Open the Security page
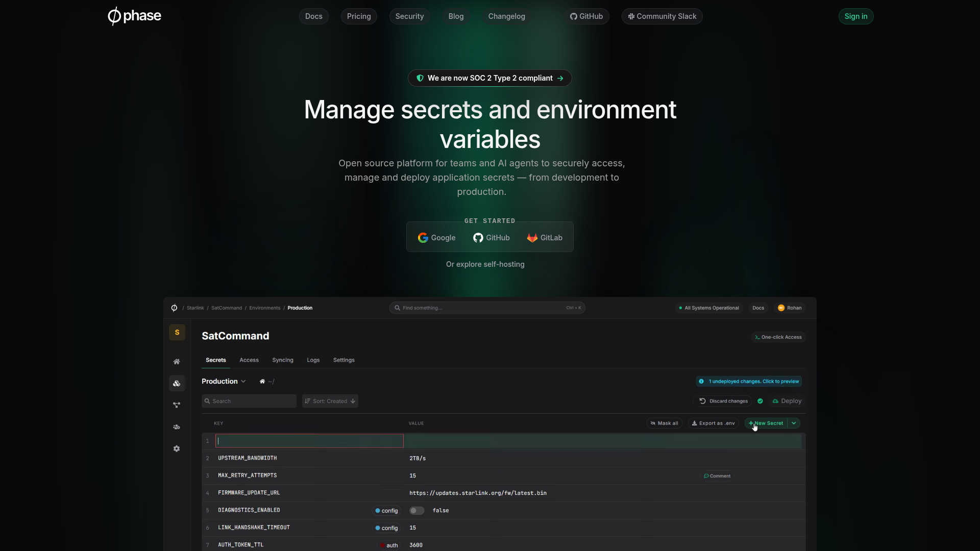Viewport: 980px width, 551px height. pos(409,16)
